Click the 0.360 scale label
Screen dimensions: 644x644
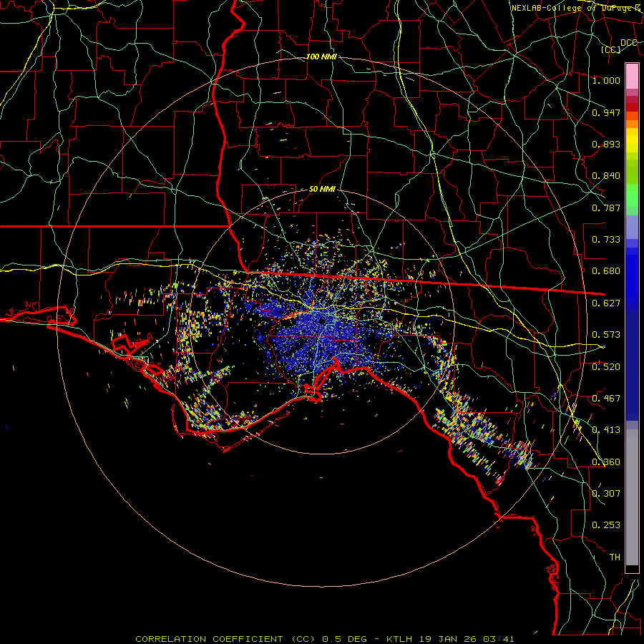pos(606,462)
